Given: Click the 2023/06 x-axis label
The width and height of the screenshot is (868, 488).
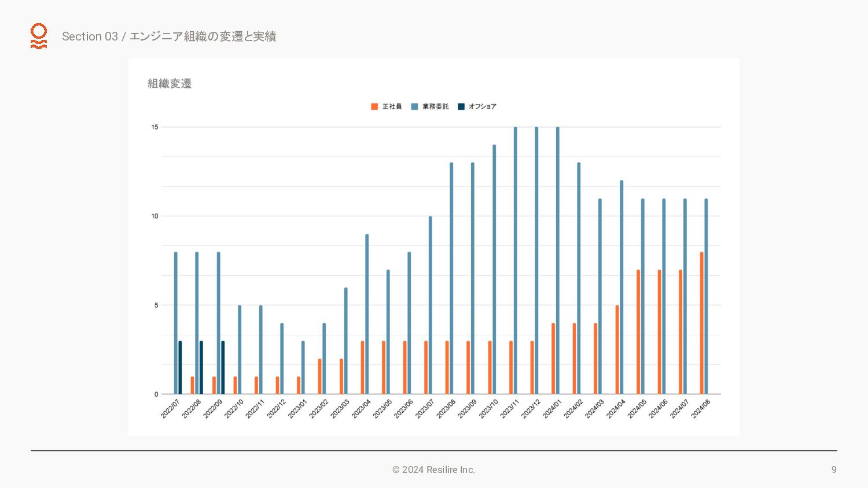Looking at the screenshot, I should coord(403,409).
